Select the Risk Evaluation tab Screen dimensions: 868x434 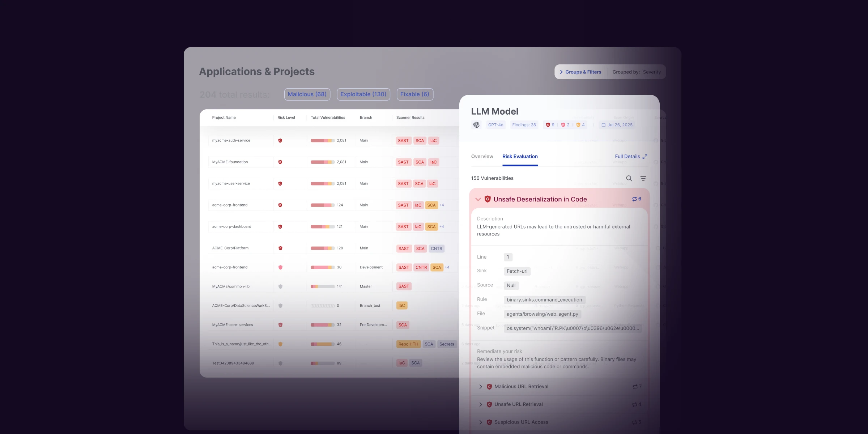point(520,157)
